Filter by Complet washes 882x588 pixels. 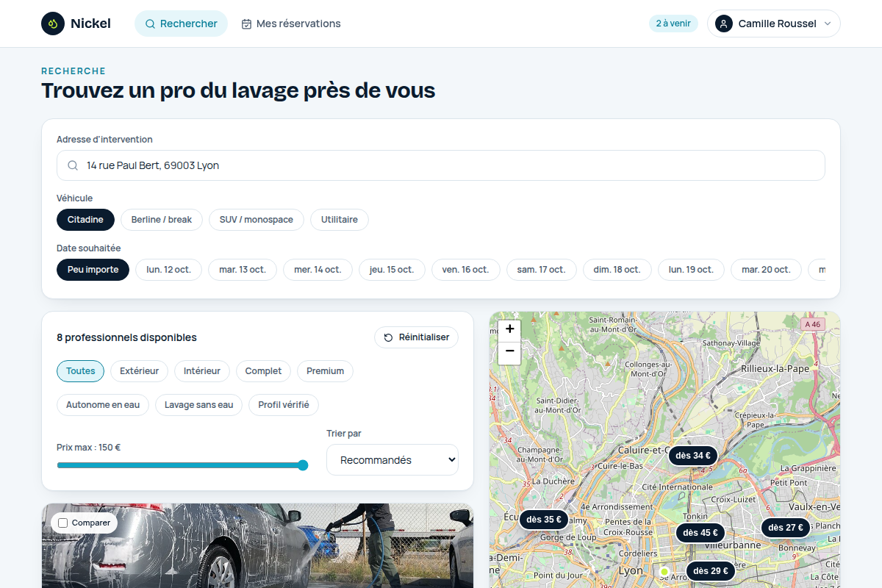264,371
